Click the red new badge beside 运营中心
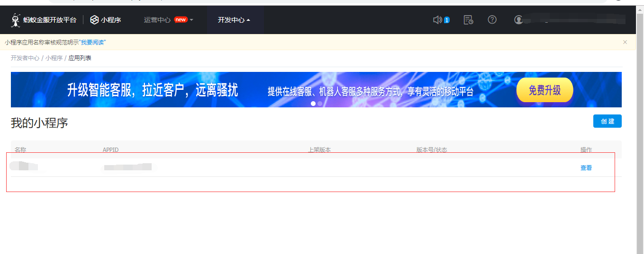The height and width of the screenshot is (254, 644). click(x=181, y=20)
